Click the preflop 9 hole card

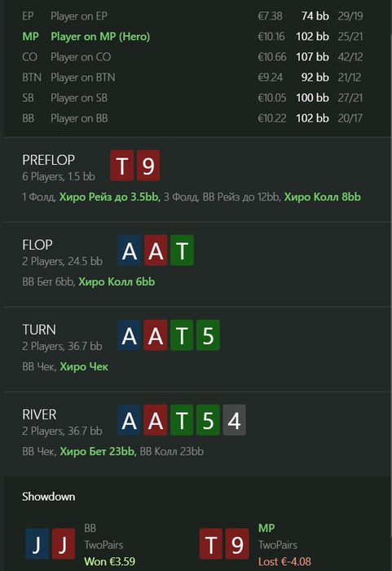[x=148, y=166]
